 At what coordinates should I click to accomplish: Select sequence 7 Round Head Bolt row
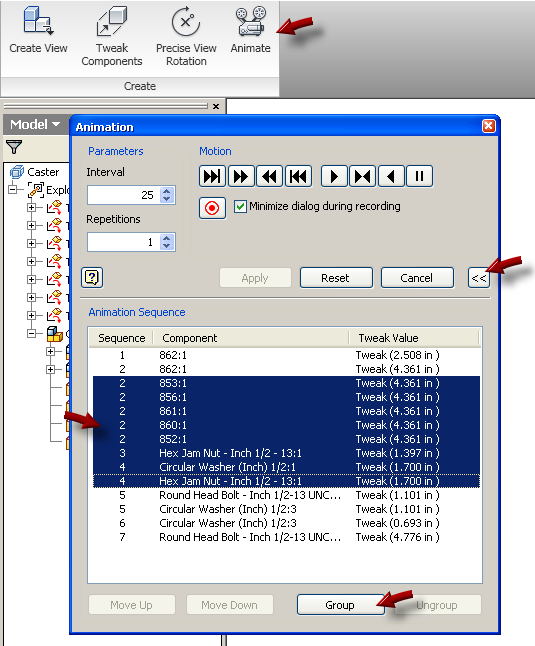click(285, 537)
